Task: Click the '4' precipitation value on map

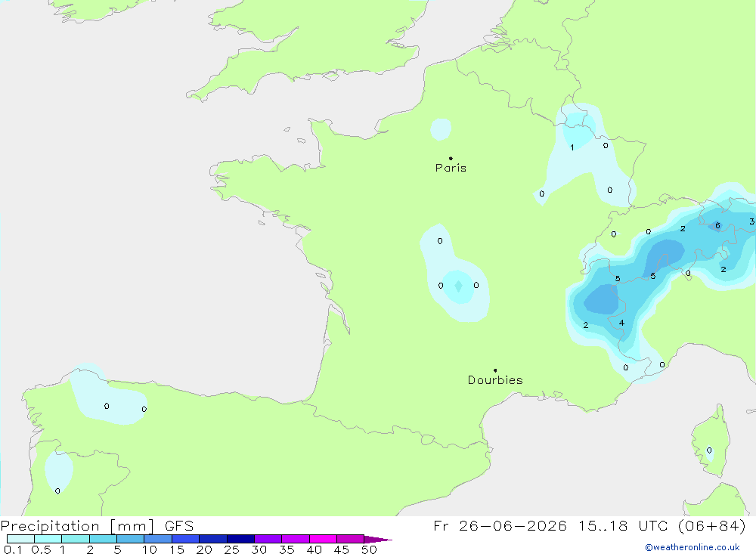Action: pos(622,323)
